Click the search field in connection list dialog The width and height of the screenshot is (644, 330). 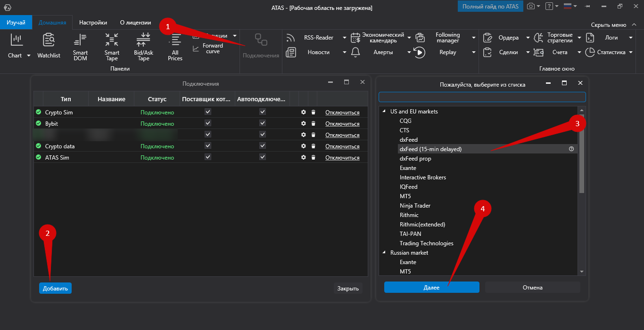[482, 97]
